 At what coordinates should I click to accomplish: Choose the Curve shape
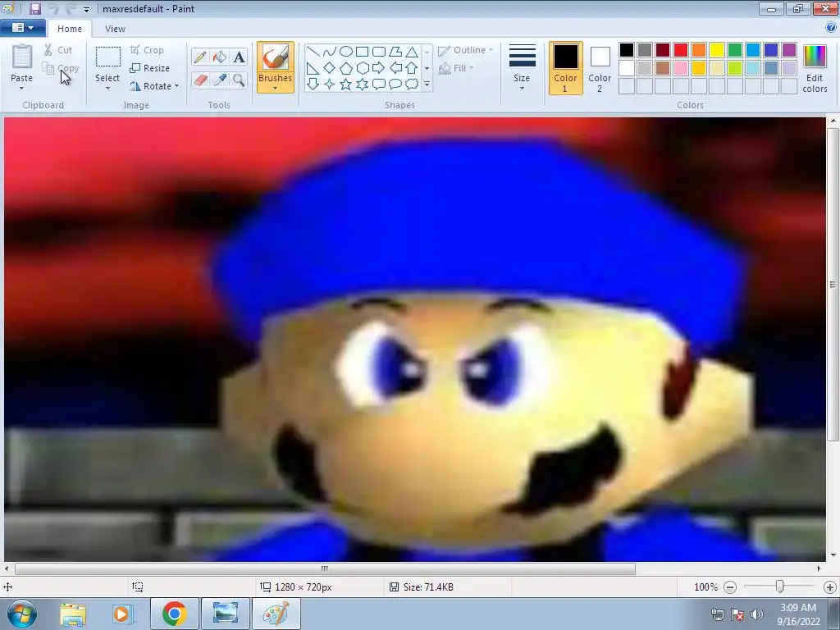tap(330, 52)
